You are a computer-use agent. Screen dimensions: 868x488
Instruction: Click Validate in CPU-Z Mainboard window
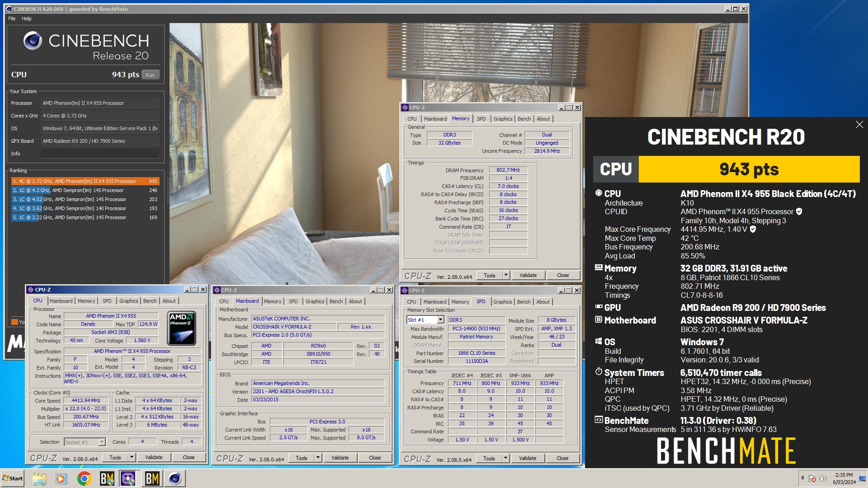coord(340,458)
